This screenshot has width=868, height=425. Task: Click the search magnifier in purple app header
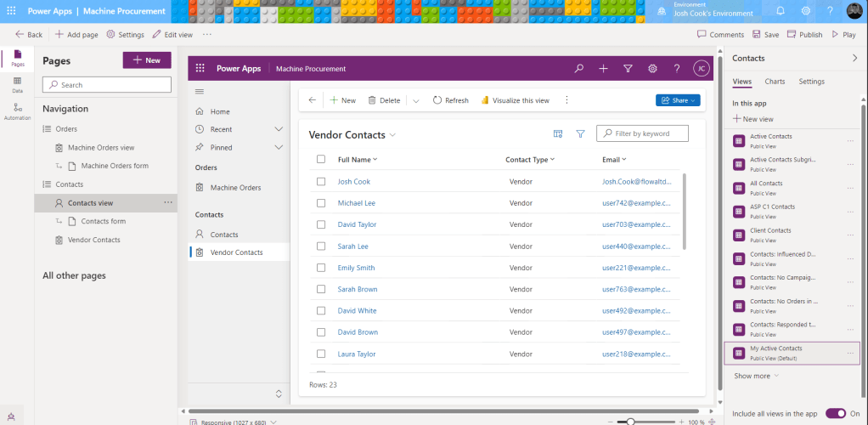pyautogui.click(x=579, y=69)
